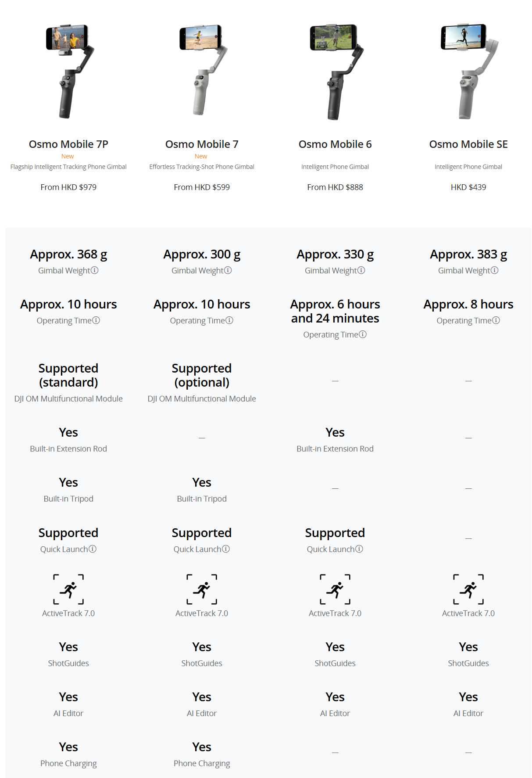Viewport: 532px width, 778px height.
Task: Click info icon beside Osmo Mobile 7P Gimbal Weight
Action: 95,270
